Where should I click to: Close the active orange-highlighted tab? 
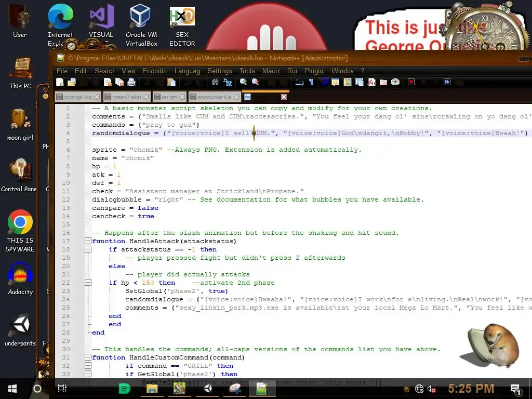[284, 97]
